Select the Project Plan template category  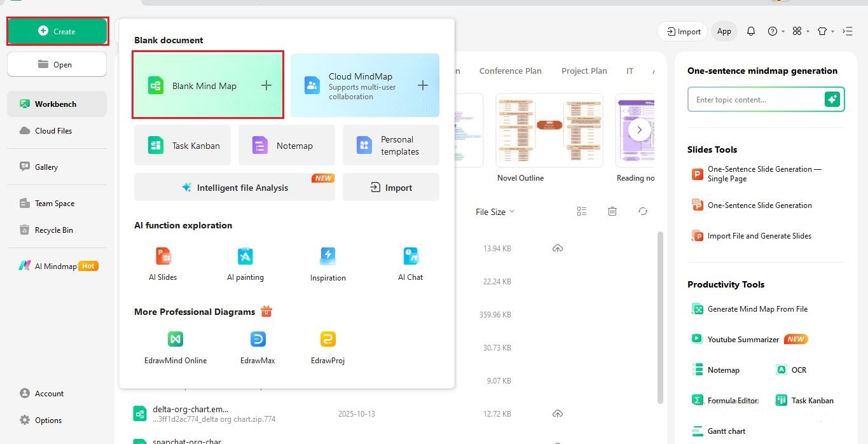(x=583, y=71)
